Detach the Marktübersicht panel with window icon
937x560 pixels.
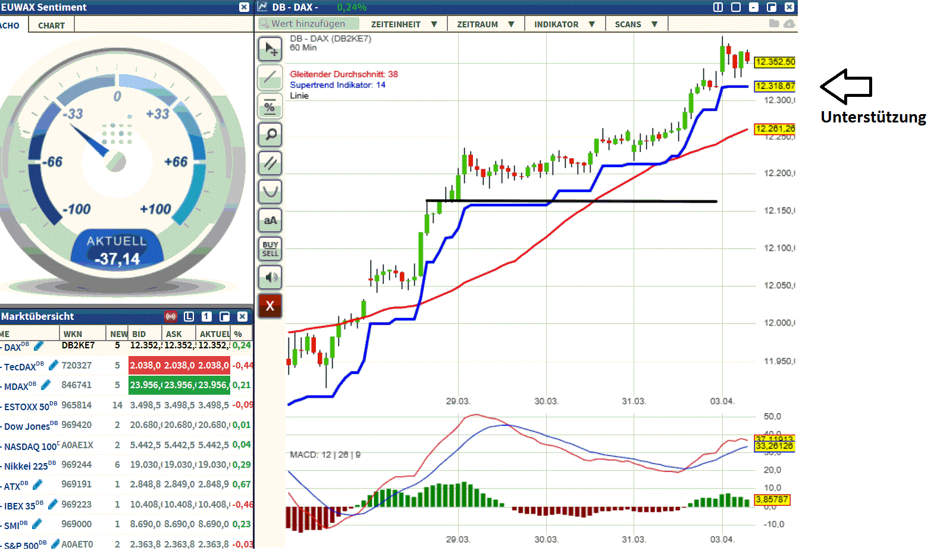[224, 316]
